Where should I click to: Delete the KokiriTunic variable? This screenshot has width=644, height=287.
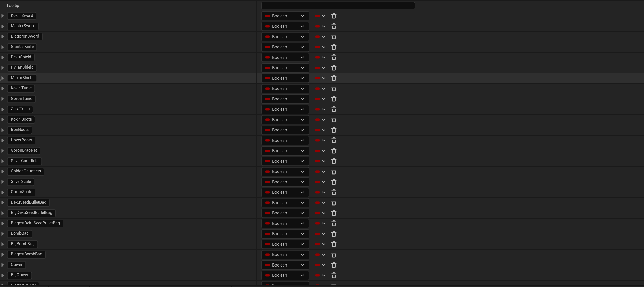tap(334, 89)
